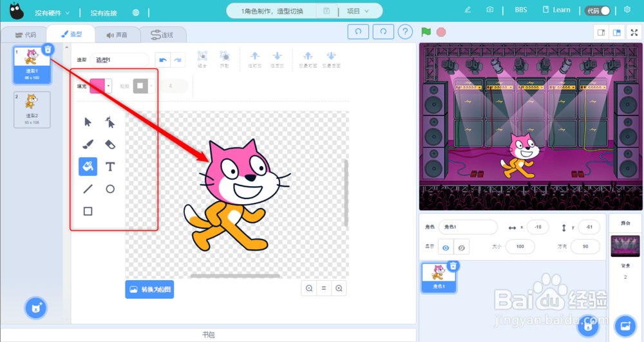Open the BBS link
Screen dimensions: 644x342
pyautogui.click(x=521, y=10)
